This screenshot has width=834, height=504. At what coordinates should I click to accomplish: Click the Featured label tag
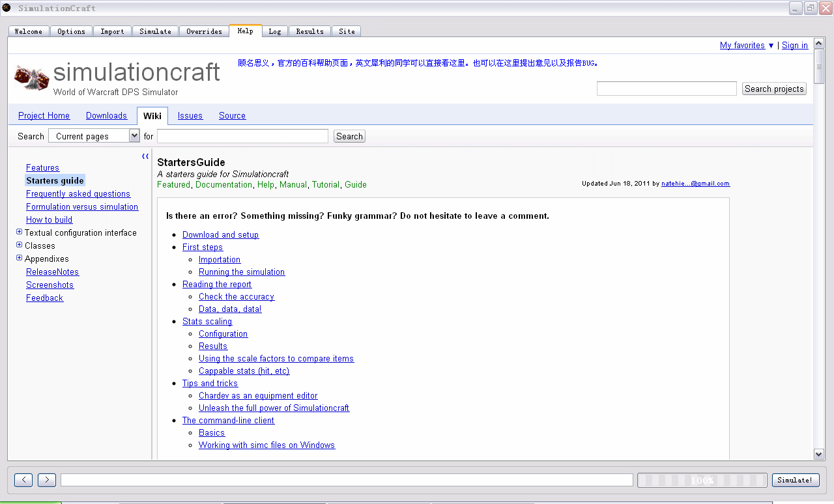(x=173, y=184)
